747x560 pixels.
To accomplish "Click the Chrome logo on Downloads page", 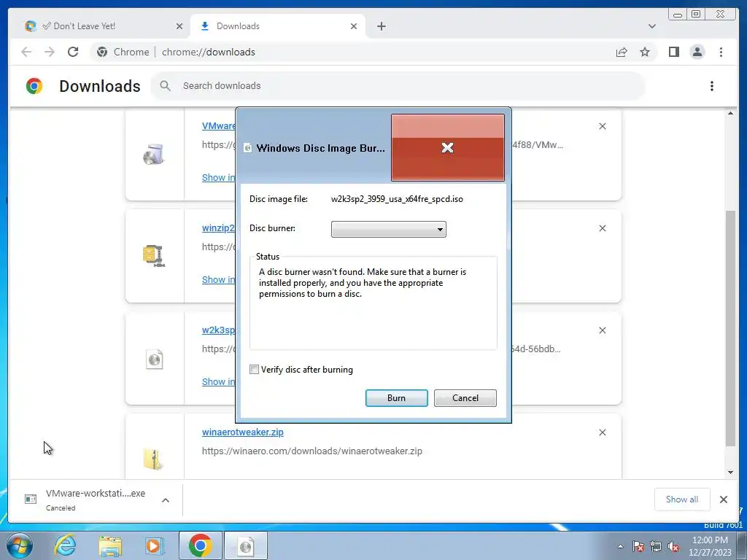I will pos(34,86).
